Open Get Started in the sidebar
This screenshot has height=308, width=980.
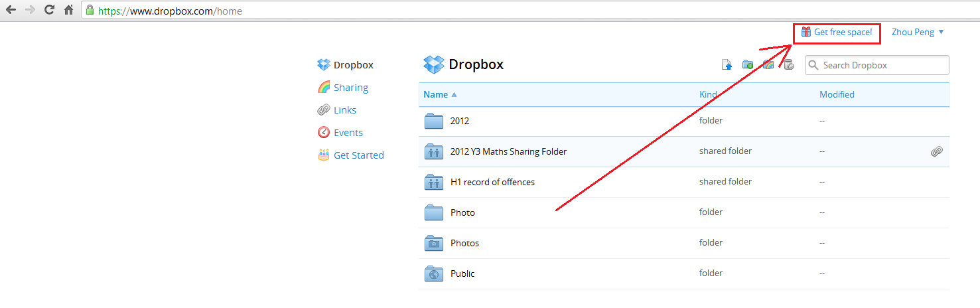[359, 155]
